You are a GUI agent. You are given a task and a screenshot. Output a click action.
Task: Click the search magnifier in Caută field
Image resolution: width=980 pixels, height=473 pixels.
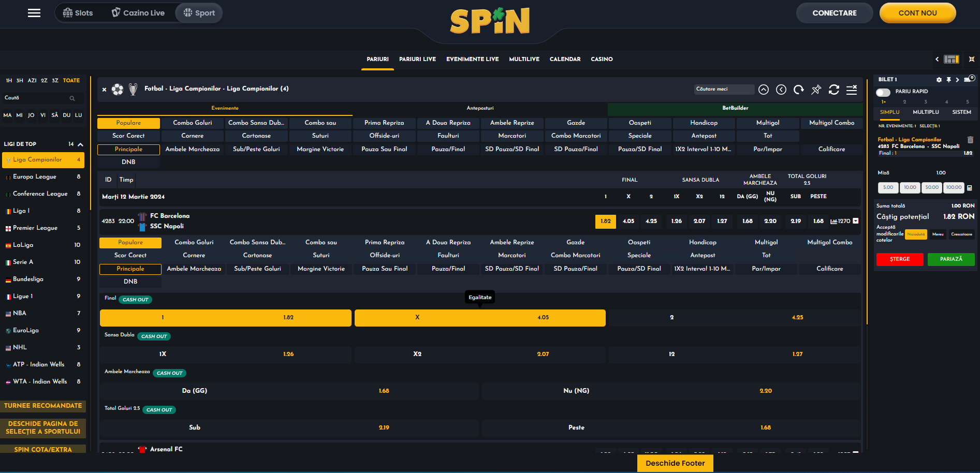[72, 98]
